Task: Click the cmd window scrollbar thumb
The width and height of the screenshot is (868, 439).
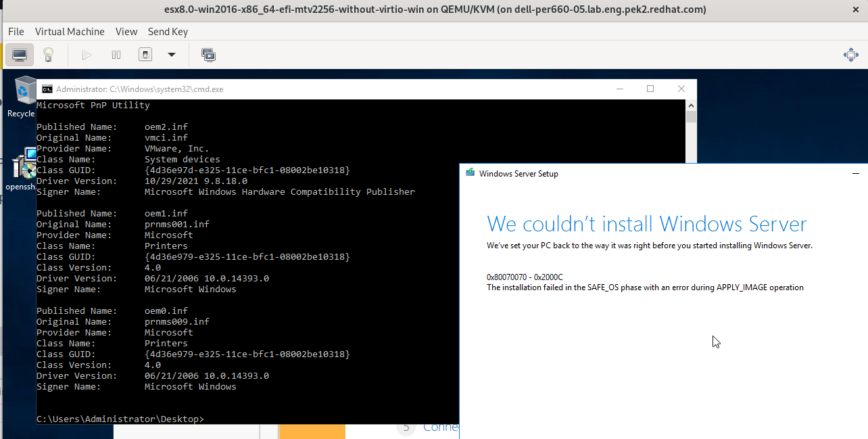Action: pos(691,117)
